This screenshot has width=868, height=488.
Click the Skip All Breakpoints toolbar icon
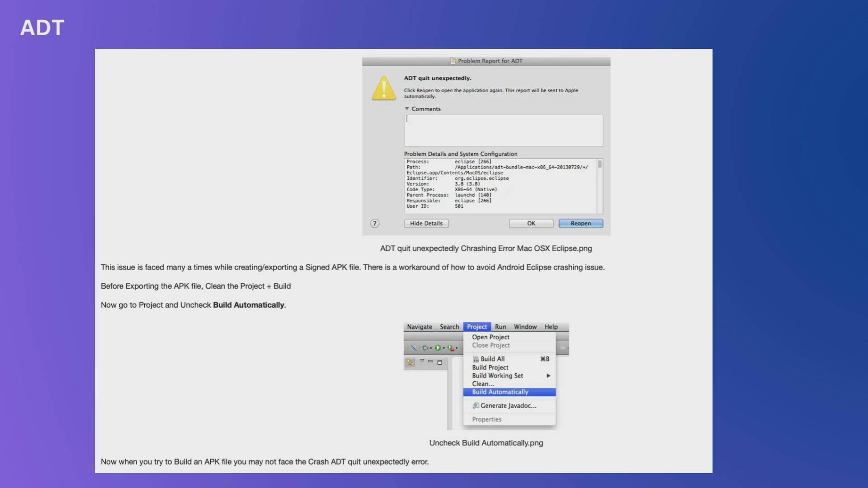413,348
